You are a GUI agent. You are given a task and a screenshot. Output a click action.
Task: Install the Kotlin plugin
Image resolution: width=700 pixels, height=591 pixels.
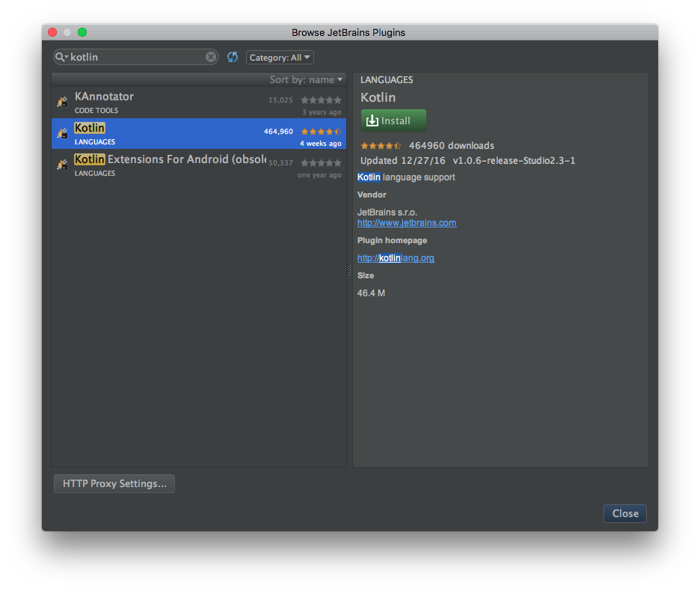(x=393, y=120)
